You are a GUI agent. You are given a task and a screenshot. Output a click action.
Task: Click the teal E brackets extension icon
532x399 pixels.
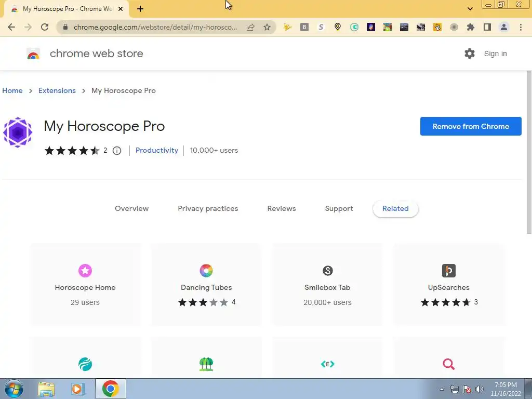(x=327, y=364)
